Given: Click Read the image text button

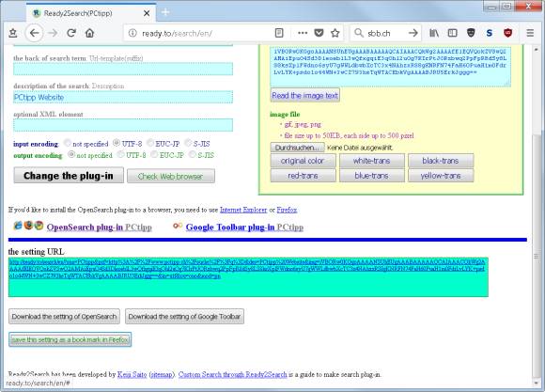Looking at the screenshot, I should tap(304, 95).
